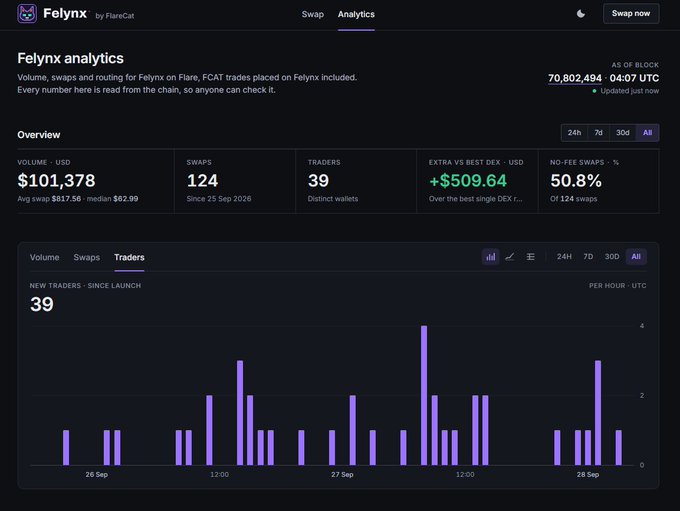Click the 50.8% no-fee swaps value

[x=576, y=180]
